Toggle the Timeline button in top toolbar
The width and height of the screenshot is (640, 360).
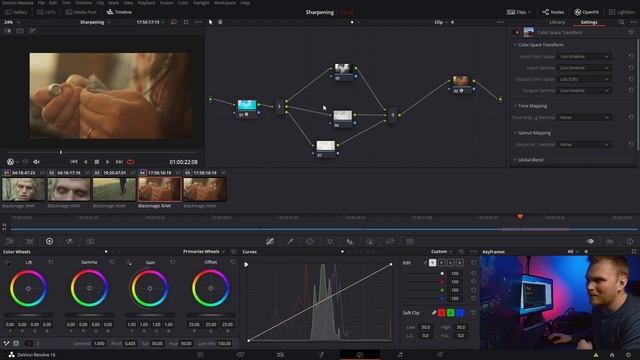119,12
